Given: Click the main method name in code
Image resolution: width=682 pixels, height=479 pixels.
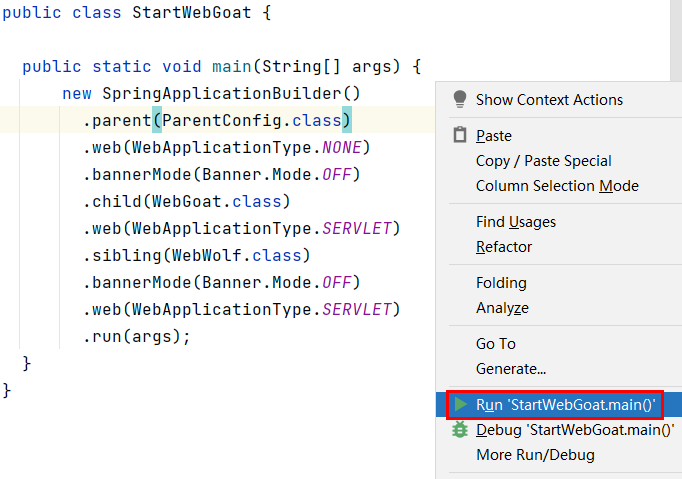Looking at the screenshot, I should 231,67.
